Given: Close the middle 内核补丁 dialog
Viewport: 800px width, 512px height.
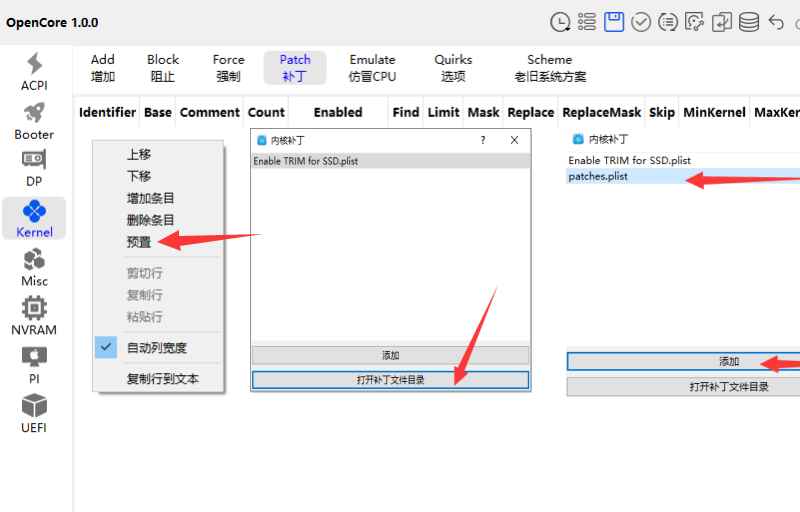Looking at the screenshot, I should click(x=514, y=140).
